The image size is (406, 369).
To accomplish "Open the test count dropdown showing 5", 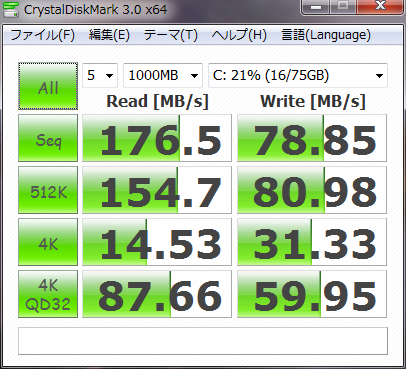I will point(100,76).
